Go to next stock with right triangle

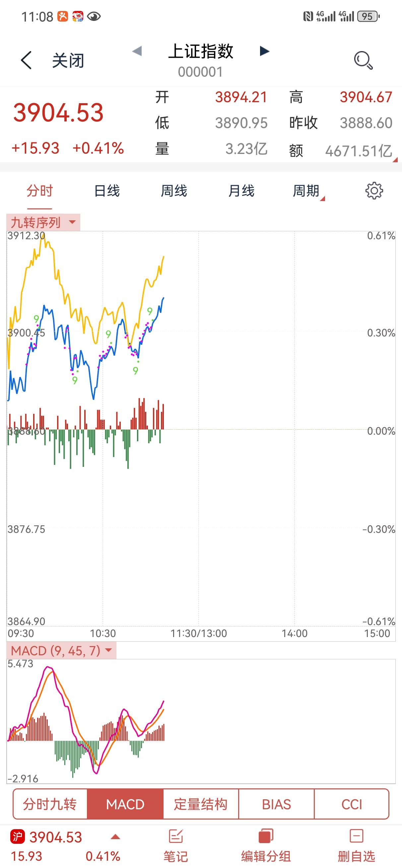coord(265,51)
